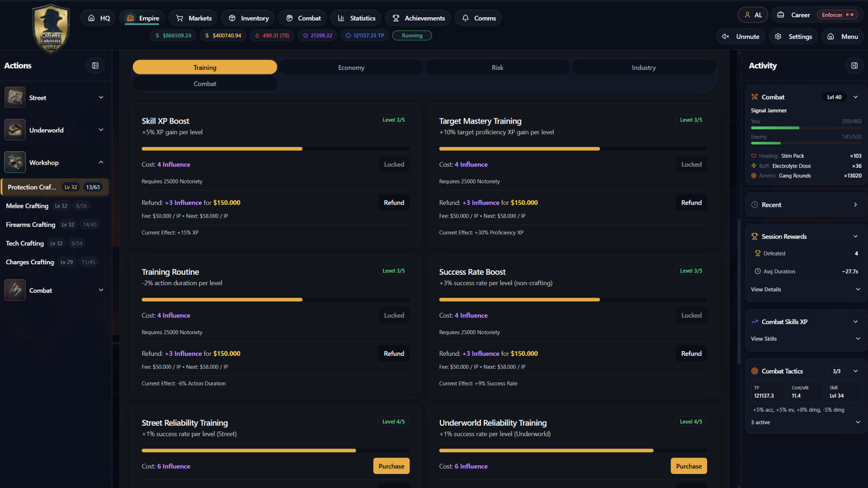Purchase Street Reliability Training
The image size is (868, 488).
coord(391,466)
